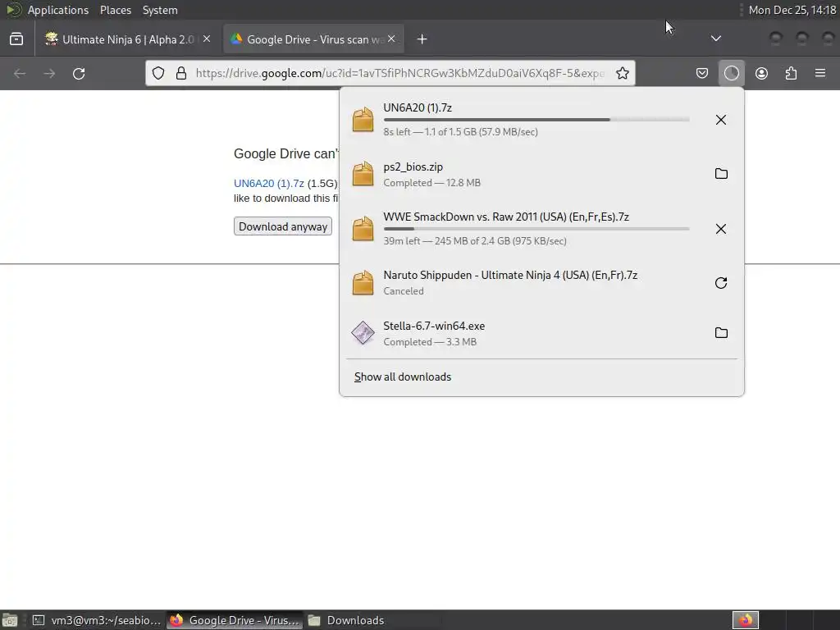Select the Google Drive Virus scan tab
840x630 pixels.
[313, 39]
